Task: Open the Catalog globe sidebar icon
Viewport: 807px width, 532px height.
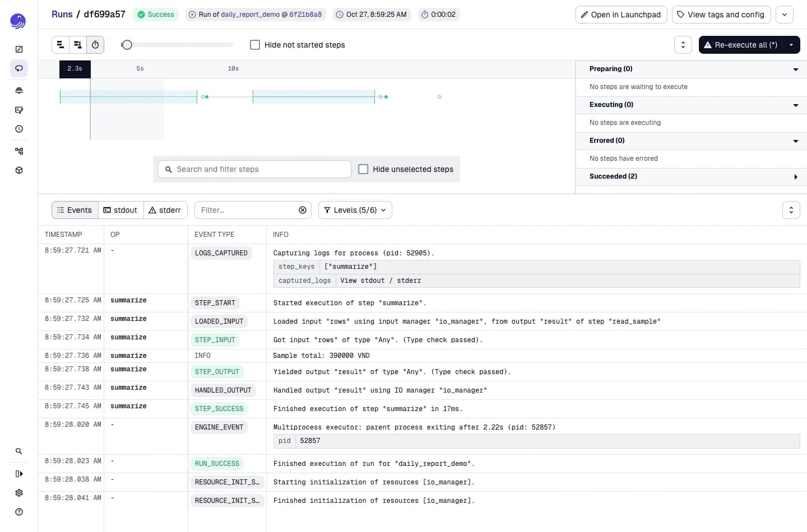Action: (19, 90)
